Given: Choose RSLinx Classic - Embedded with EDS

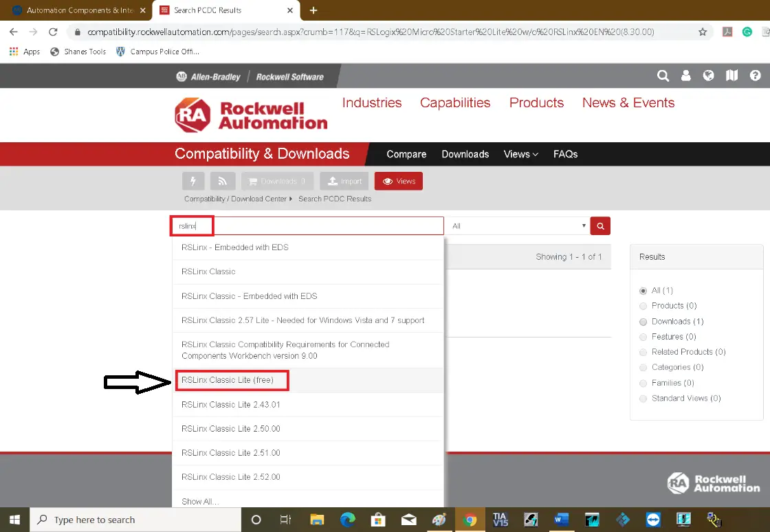Looking at the screenshot, I should click(x=308, y=296).
